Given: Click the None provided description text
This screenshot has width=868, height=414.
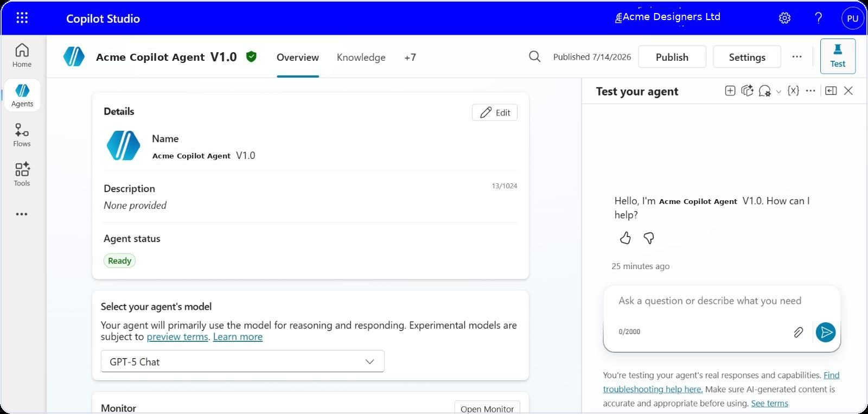Looking at the screenshot, I should click(x=135, y=205).
